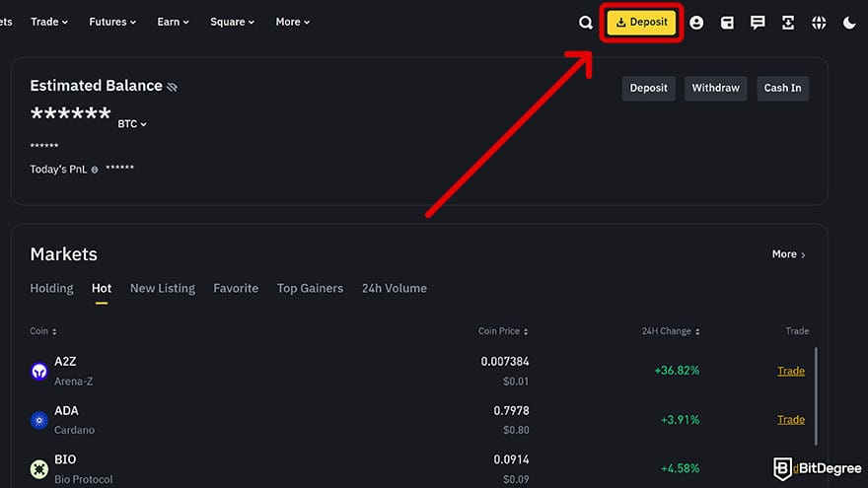Expand the Trade menu
Viewport: 868px width, 488px height.
49,22
